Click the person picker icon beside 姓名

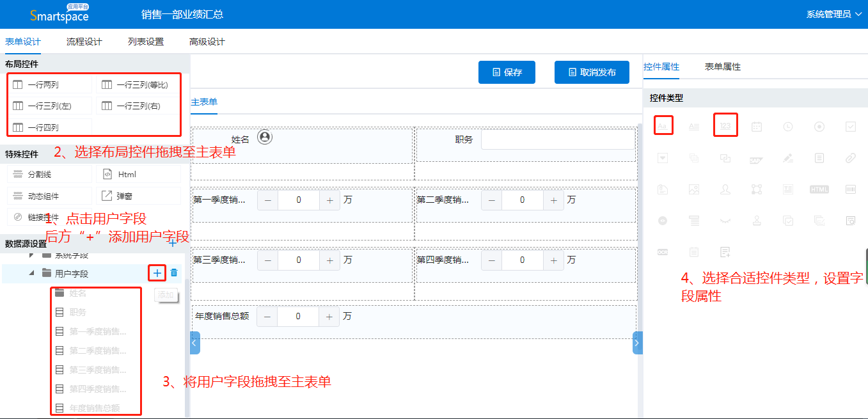[265, 137]
